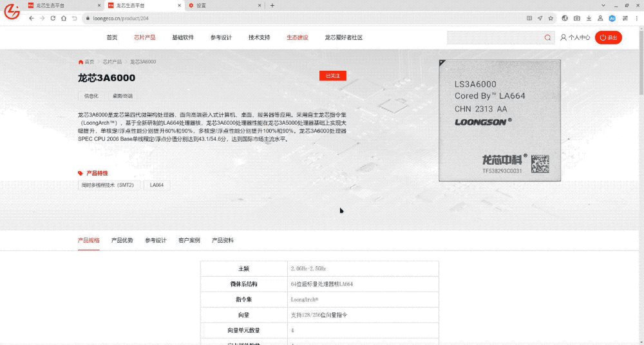Click into the site search field

[x=495, y=37]
